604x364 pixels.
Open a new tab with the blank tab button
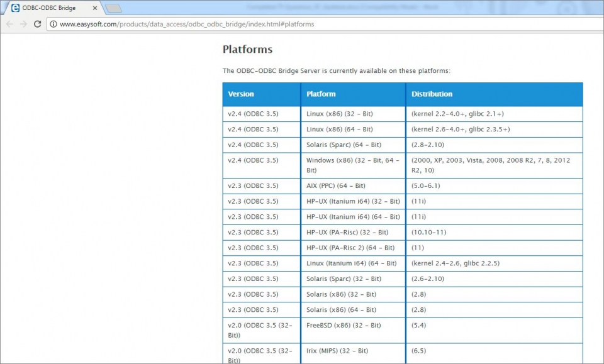113,8
